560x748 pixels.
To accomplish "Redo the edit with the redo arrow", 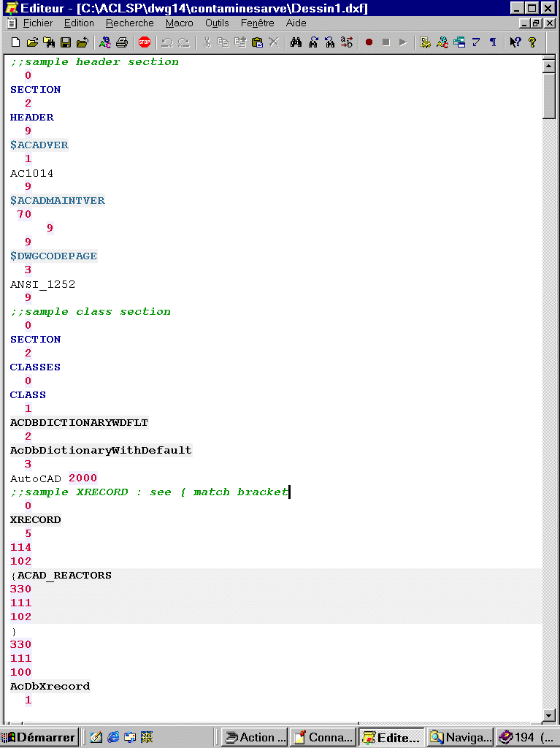I will (184, 42).
